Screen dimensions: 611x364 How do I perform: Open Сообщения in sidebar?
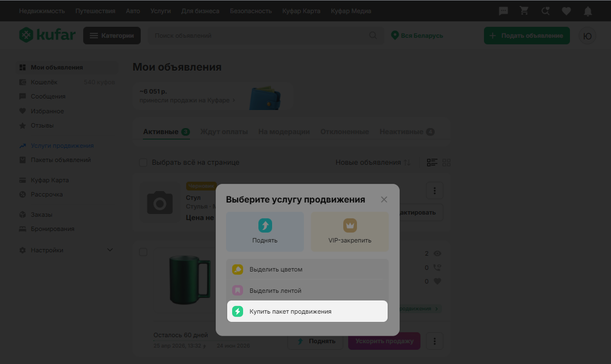(x=48, y=96)
